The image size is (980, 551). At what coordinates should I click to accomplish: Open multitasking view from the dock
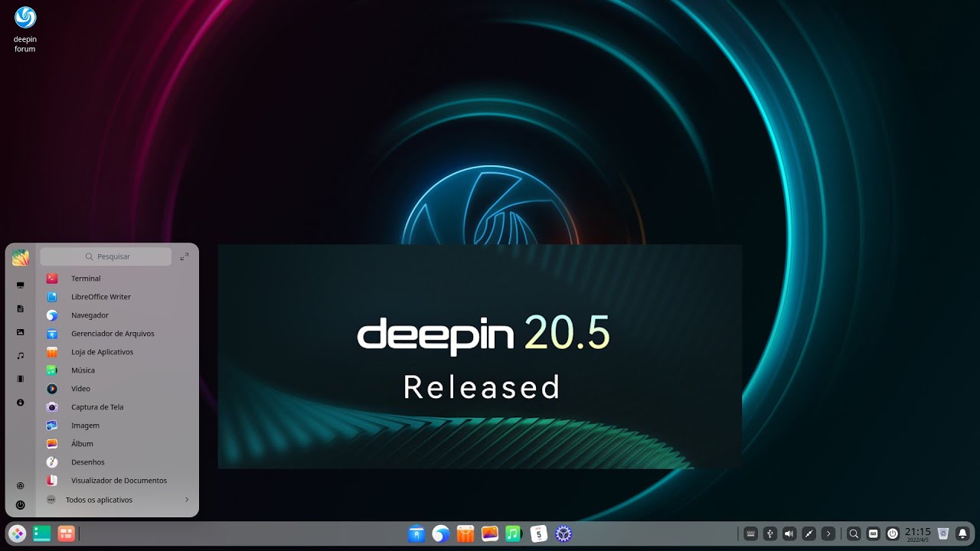41,533
